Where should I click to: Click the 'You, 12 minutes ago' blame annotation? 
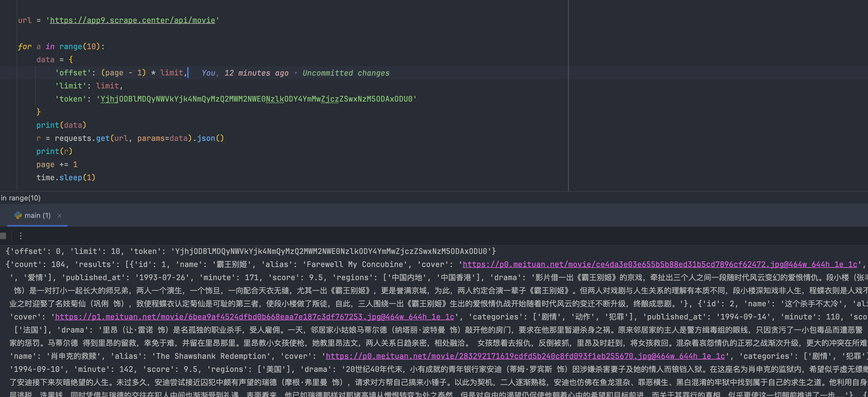245,73
